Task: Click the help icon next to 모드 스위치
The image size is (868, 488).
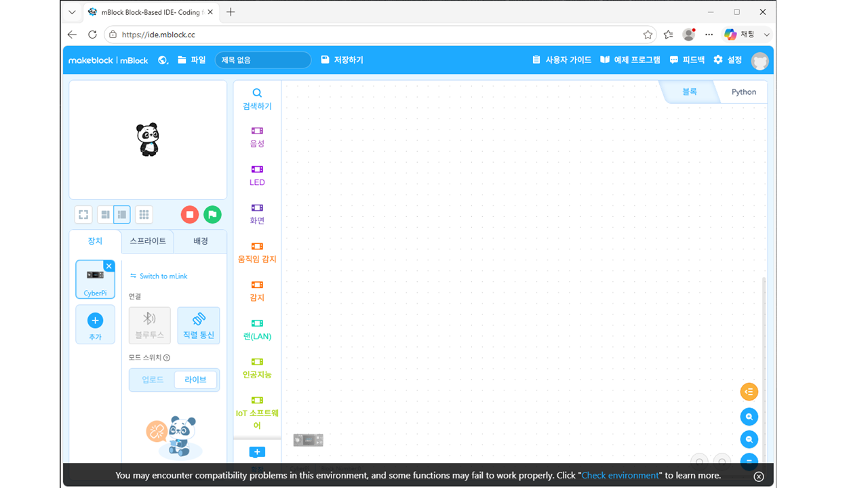Action: 167,358
